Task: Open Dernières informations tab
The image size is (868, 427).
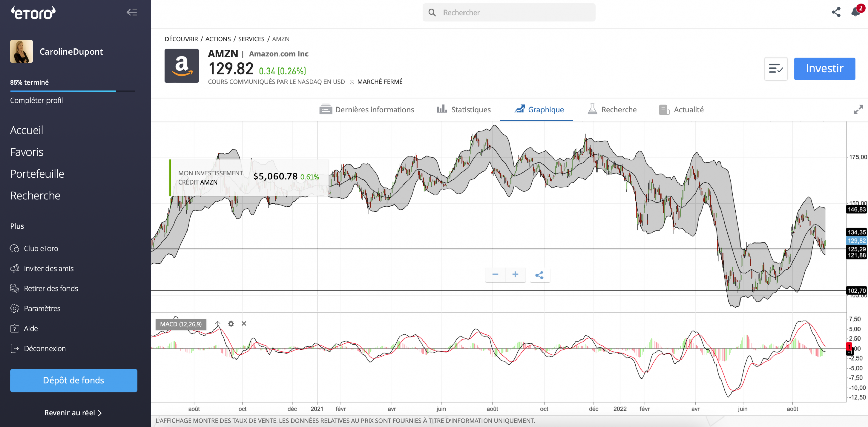Action: pyautogui.click(x=367, y=110)
